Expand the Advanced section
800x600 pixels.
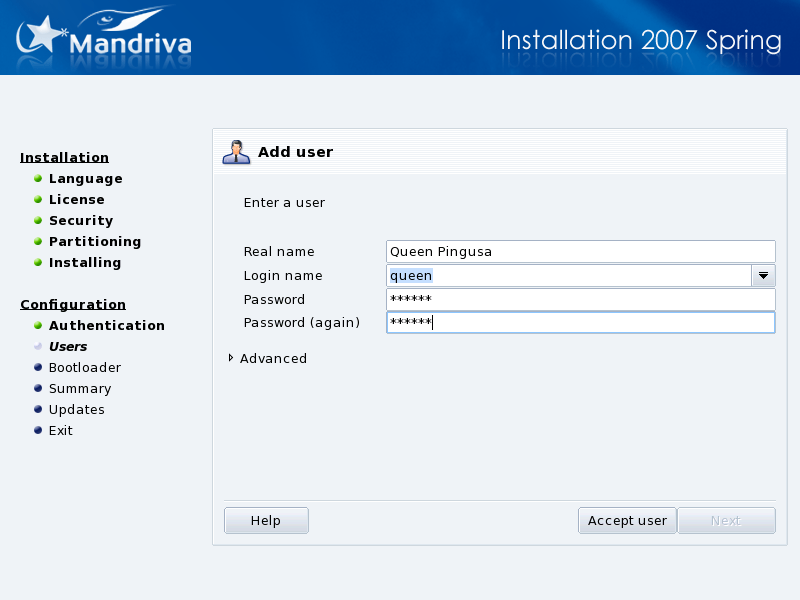coord(231,358)
